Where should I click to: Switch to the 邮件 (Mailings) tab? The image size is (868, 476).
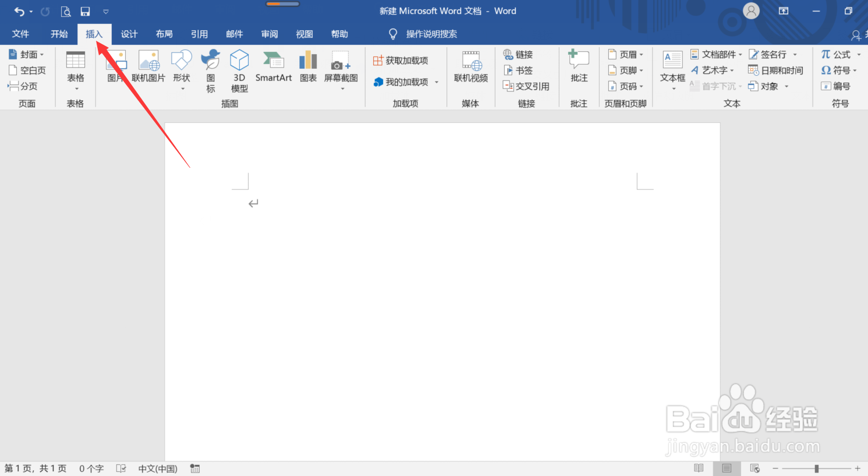[x=235, y=34]
